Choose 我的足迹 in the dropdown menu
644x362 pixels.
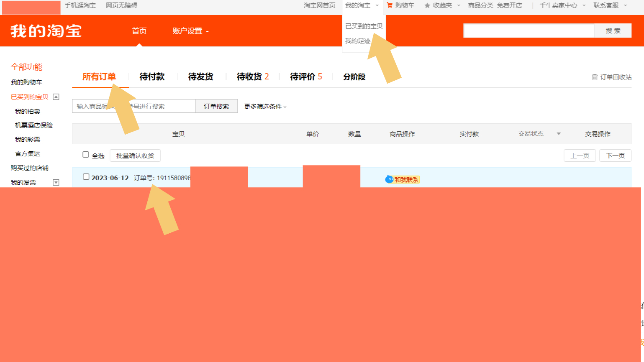(358, 41)
